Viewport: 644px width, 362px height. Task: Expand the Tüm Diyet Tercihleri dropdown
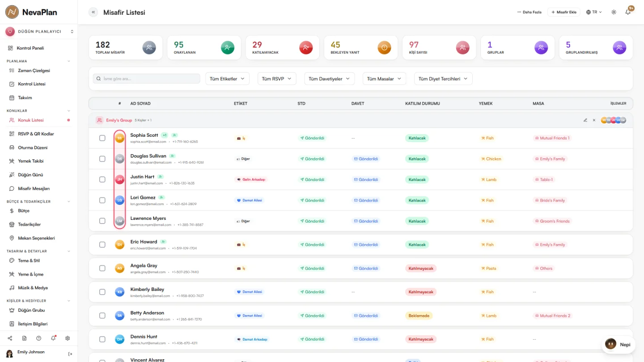443,79
